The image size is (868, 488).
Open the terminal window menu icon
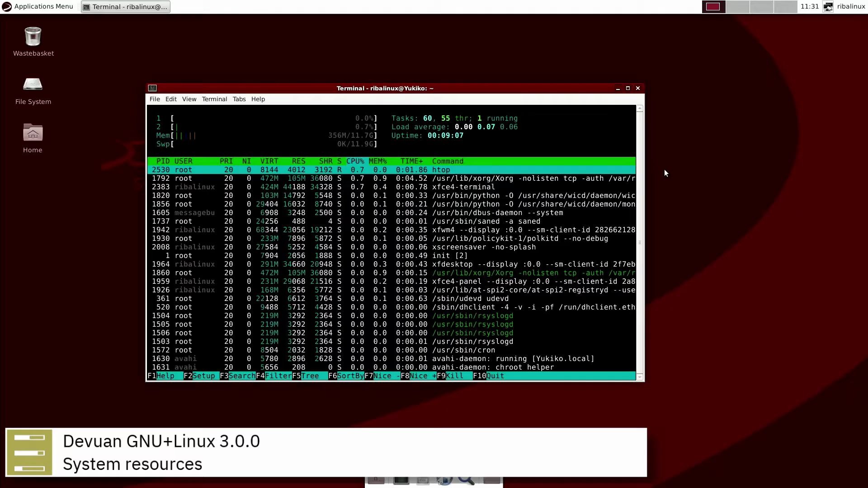(152, 88)
